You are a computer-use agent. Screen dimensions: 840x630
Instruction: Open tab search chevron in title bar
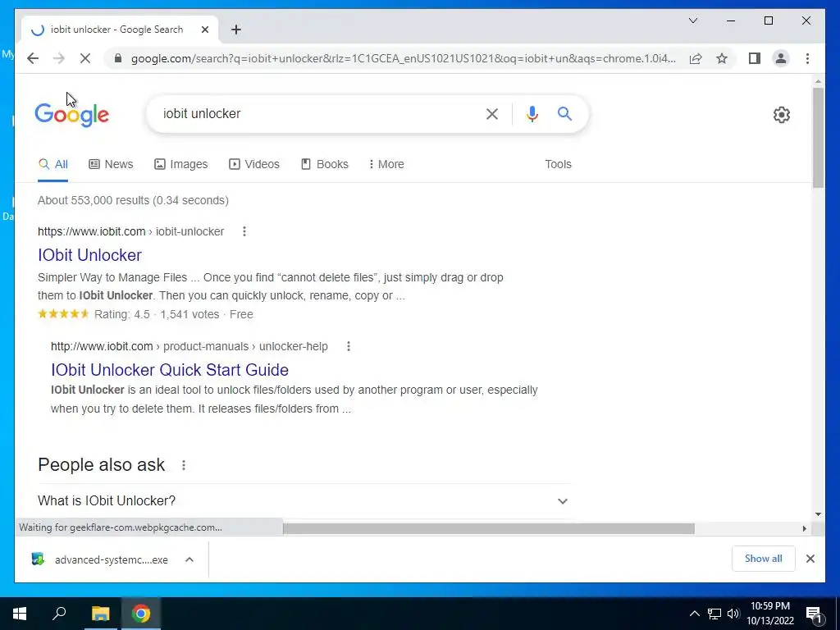tap(692, 21)
